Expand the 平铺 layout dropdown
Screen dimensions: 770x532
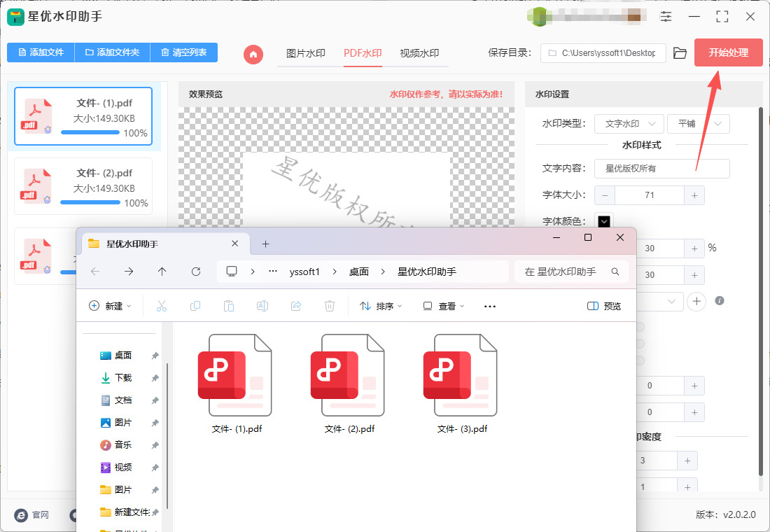click(x=698, y=124)
